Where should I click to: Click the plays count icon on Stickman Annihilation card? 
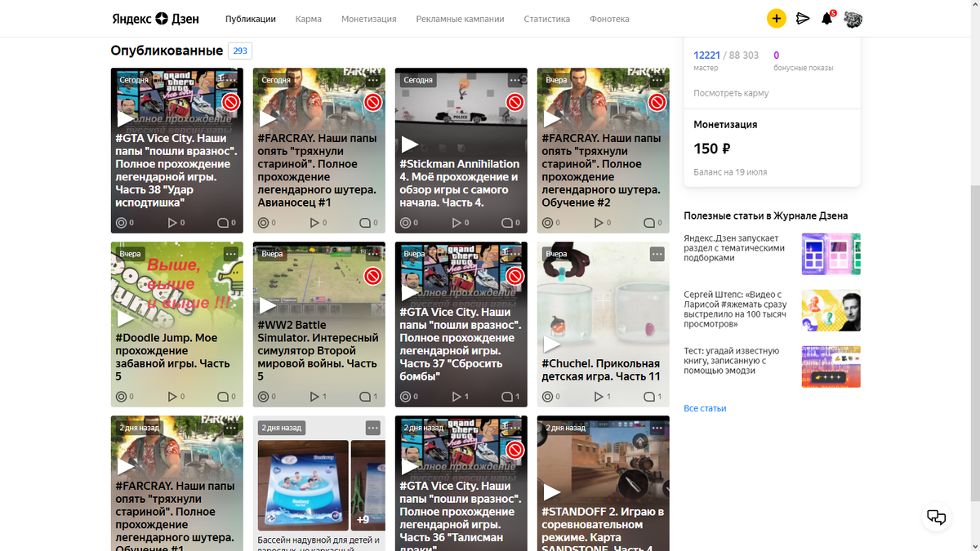tap(457, 222)
